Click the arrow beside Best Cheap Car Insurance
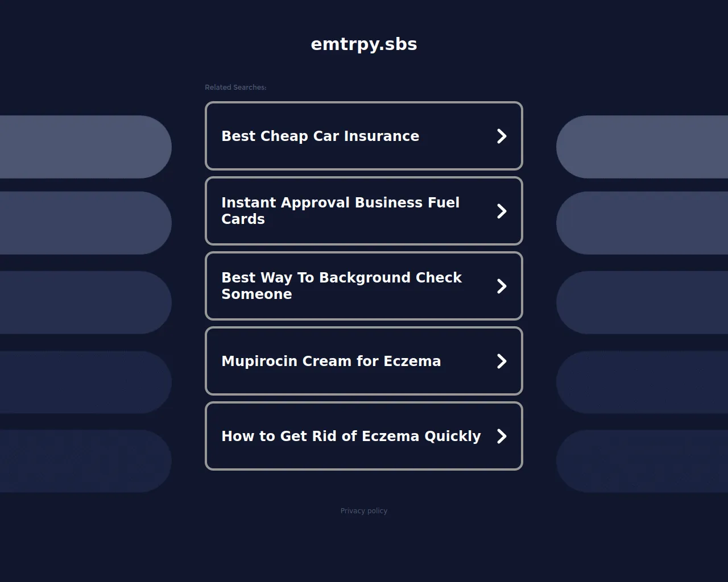Viewport: 728px width, 582px height. tap(501, 136)
